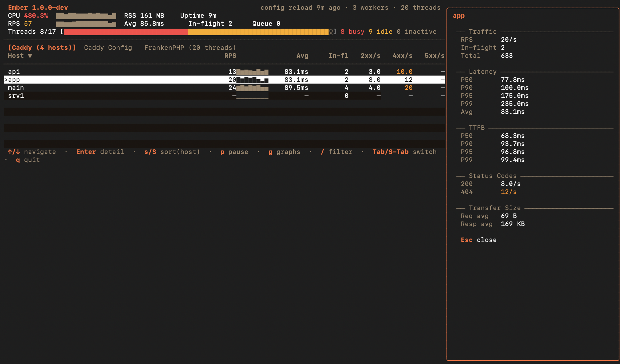Select the srv1 host row
This screenshot has width=620, height=364.
(16, 96)
